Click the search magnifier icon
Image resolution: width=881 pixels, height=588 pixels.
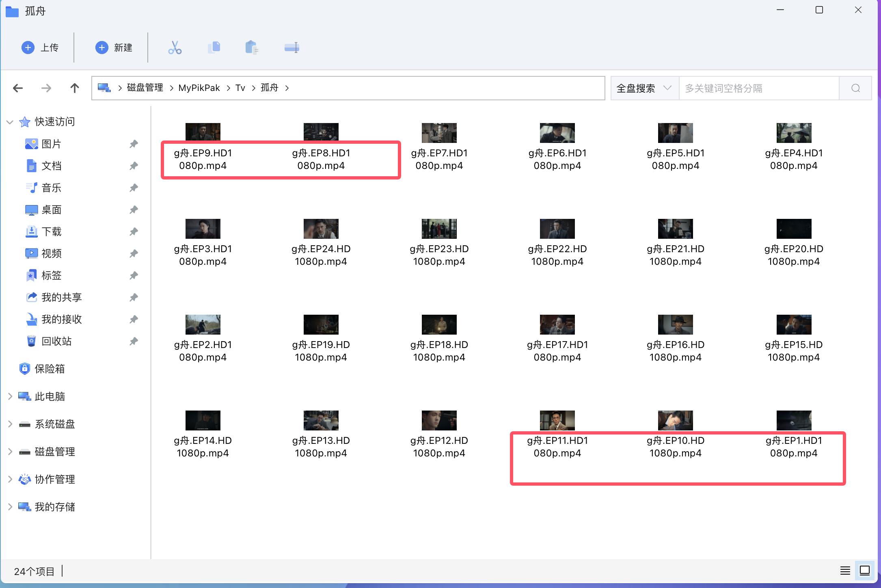pyautogui.click(x=855, y=88)
